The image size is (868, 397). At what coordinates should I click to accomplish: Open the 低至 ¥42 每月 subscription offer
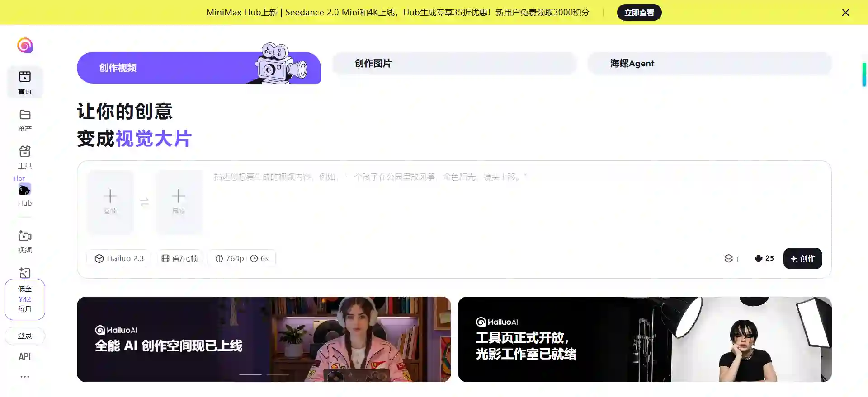[x=25, y=299]
